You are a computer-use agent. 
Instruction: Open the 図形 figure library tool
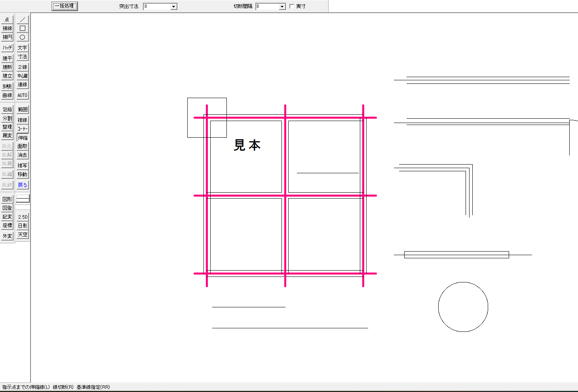tap(7, 199)
